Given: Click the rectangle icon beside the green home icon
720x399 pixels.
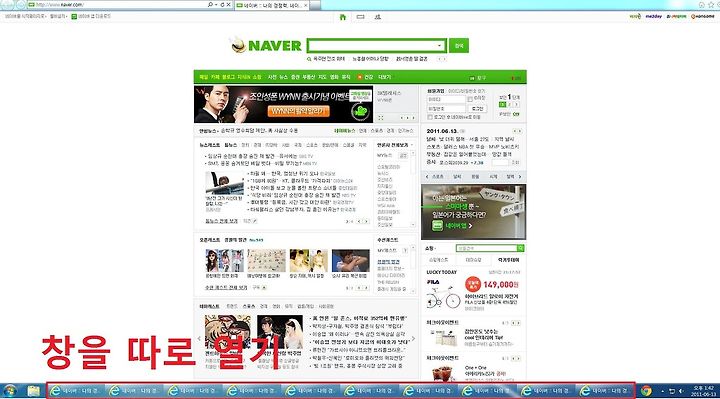Looking at the screenshot, I should (x=360, y=17).
